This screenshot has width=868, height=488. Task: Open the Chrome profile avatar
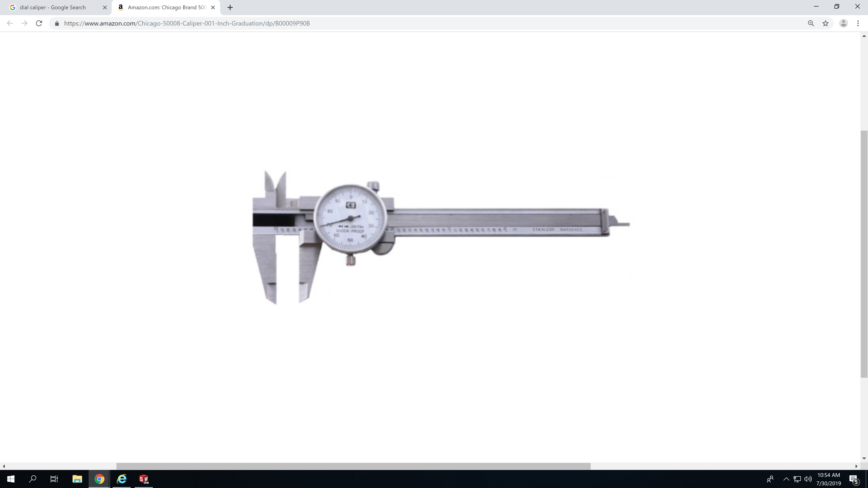(x=843, y=23)
